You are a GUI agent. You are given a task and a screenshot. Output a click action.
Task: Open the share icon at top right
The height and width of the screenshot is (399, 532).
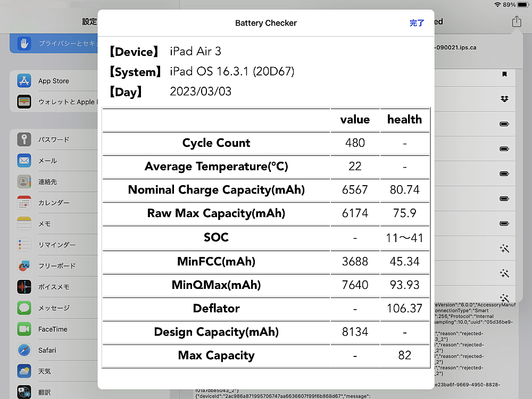[x=517, y=21]
